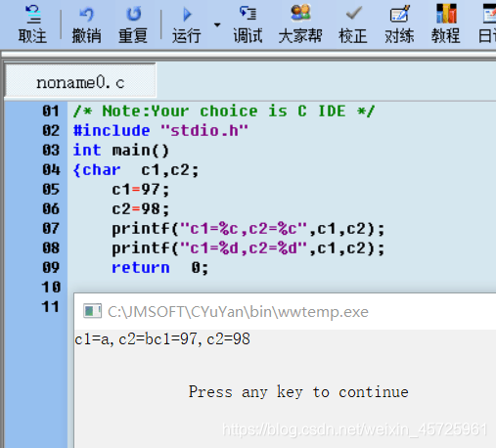Click the comment 'Note:Your choice is C IDE'
496x448 pixels.
coord(224,112)
